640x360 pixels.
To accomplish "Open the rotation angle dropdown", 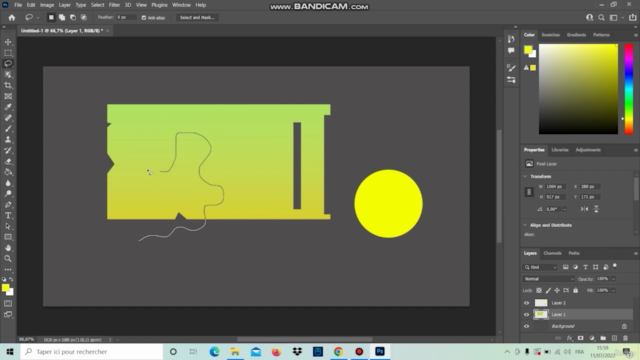I will [564, 209].
